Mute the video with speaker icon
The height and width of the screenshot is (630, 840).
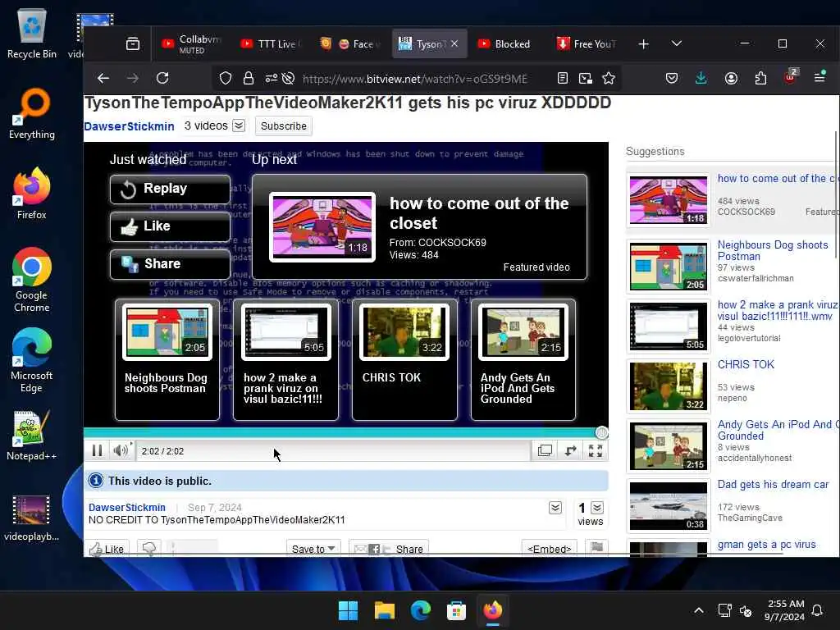pyautogui.click(x=121, y=450)
